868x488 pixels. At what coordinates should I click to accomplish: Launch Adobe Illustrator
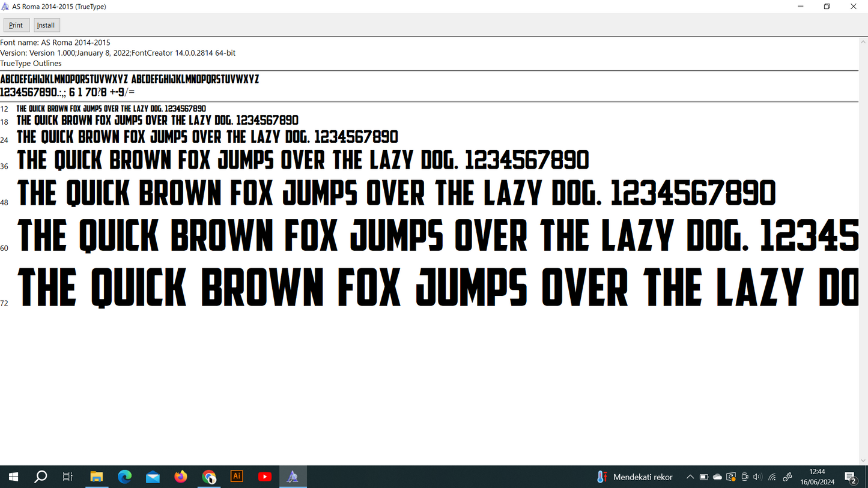[x=237, y=476]
